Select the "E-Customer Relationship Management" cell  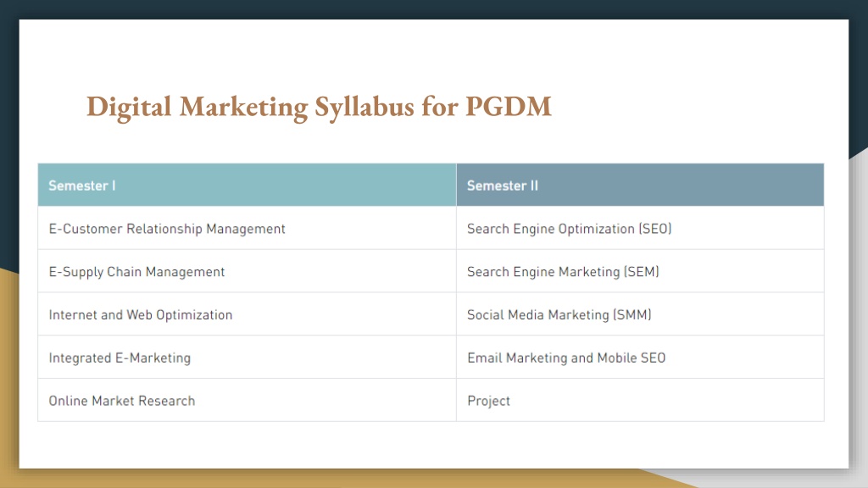(247, 228)
